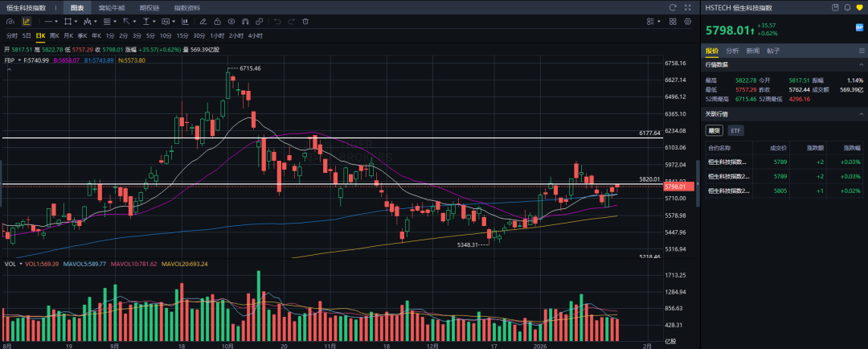Select the 周K timeframe
The image size is (868, 349).
click(54, 35)
